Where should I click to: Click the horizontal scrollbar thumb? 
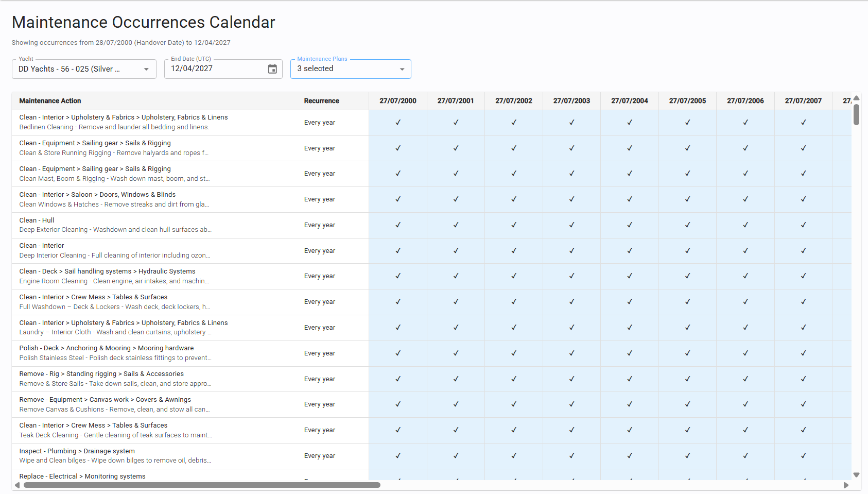[x=201, y=485]
